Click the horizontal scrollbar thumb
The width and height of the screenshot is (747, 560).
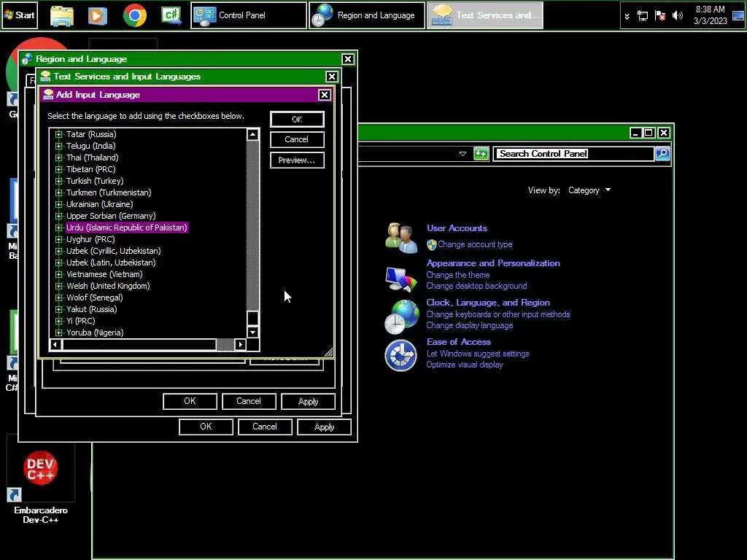click(x=139, y=344)
